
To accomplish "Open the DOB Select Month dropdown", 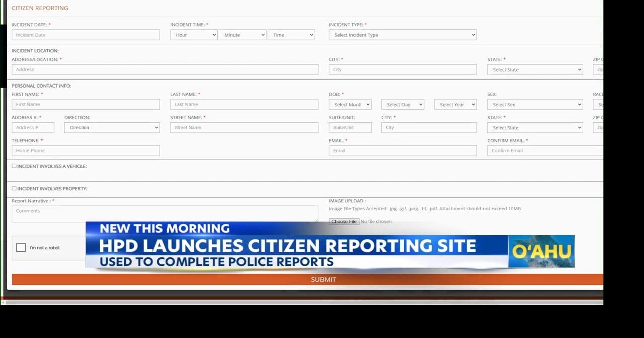I will tap(350, 104).
